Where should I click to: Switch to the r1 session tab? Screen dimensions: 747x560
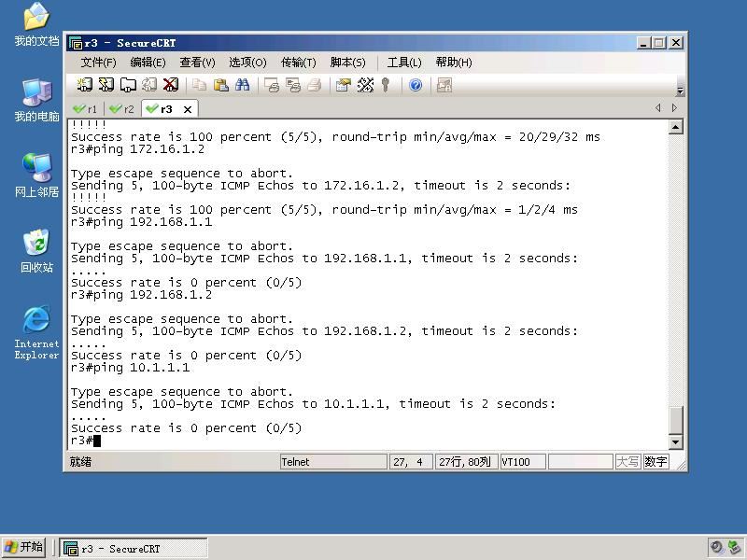click(x=85, y=109)
